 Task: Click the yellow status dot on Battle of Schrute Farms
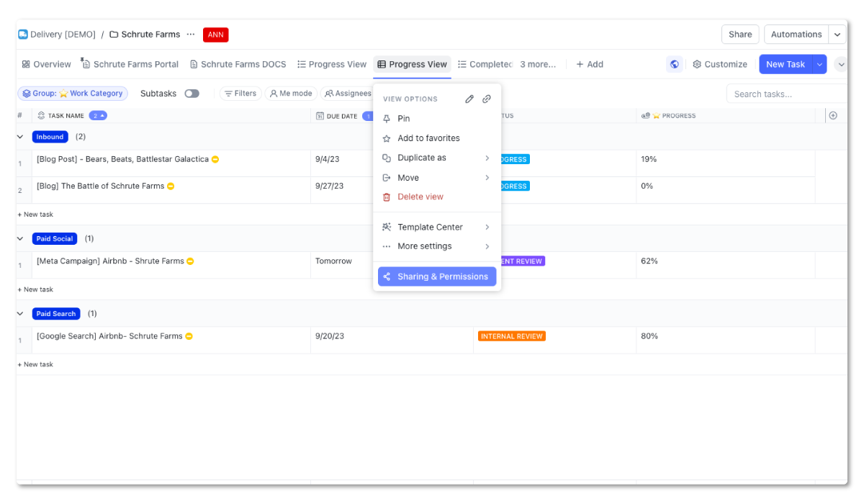(170, 186)
